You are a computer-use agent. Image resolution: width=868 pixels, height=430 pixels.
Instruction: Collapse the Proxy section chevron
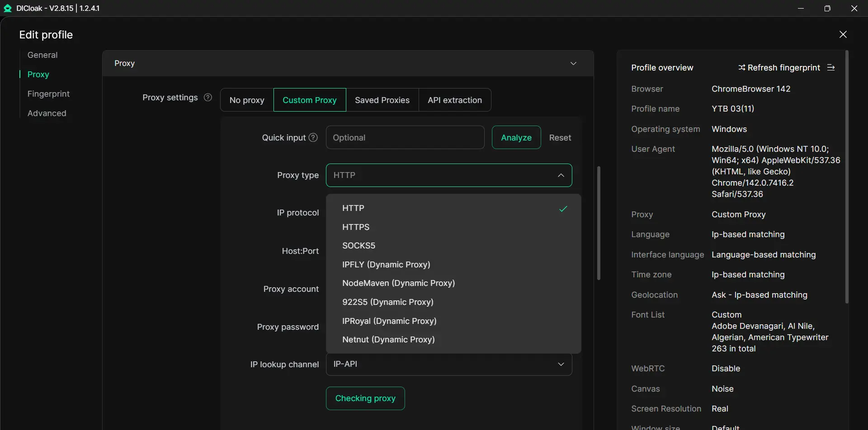point(573,64)
